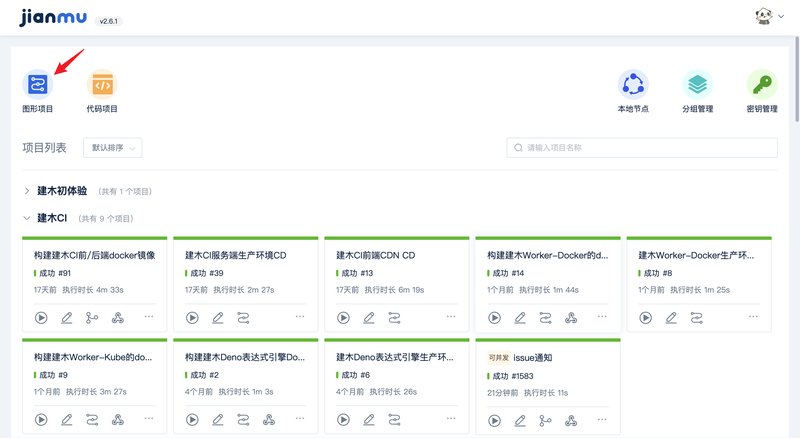The height and width of the screenshot is (438, 800).
Task: Trigger run on 构建建木CI前/后端docker镜像 card
Action: click(42, 318)
